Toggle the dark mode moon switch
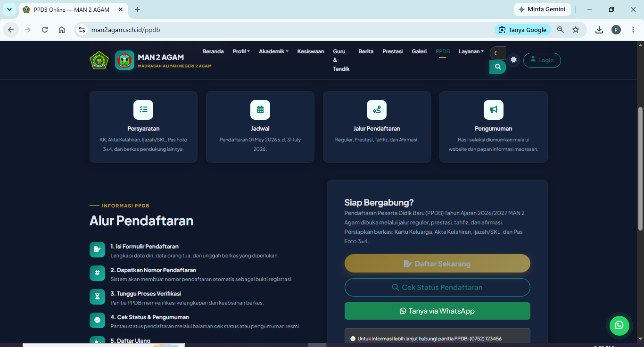644x347 pixels. point(498,53)
